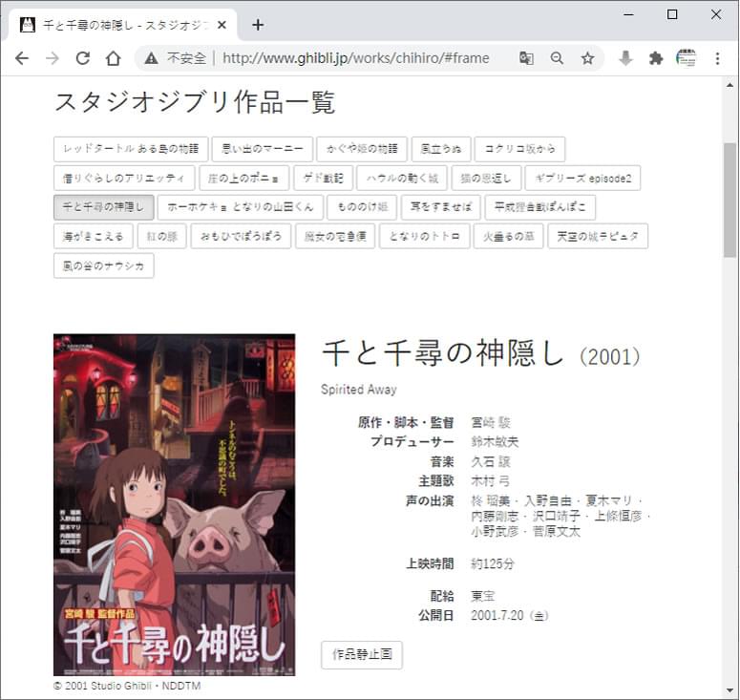The width and height of the screenshot is (740, 700).
Task: Open the Chrome three-dot menu
Action: (x=717, y=58)
